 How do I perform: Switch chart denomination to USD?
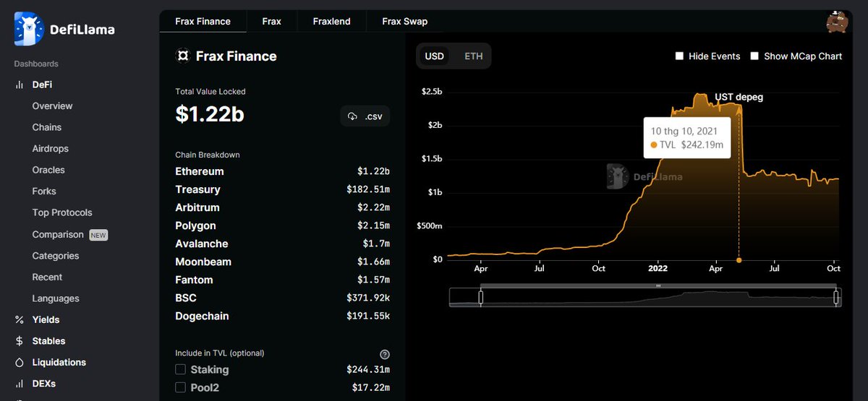click(x=434, y=56)
